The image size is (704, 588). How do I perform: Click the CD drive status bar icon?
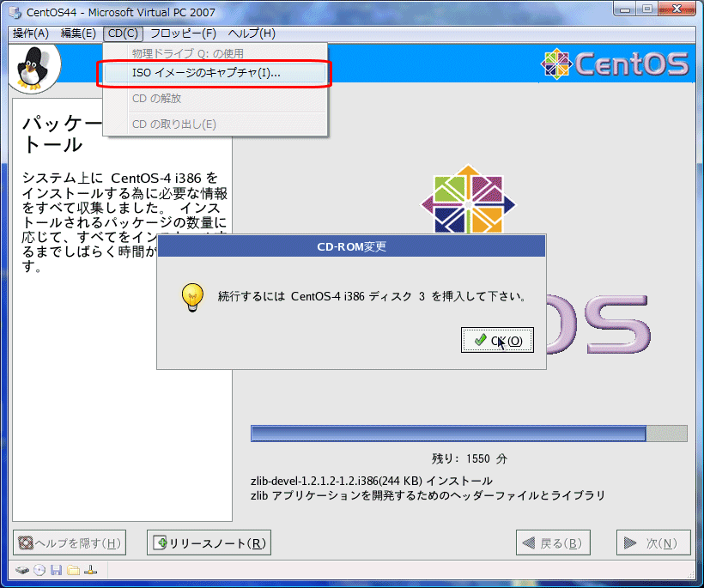coord(39,570)
